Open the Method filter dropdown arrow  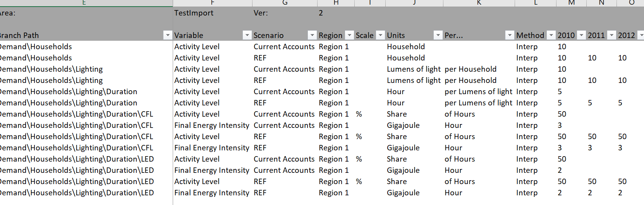coord(551,35)
